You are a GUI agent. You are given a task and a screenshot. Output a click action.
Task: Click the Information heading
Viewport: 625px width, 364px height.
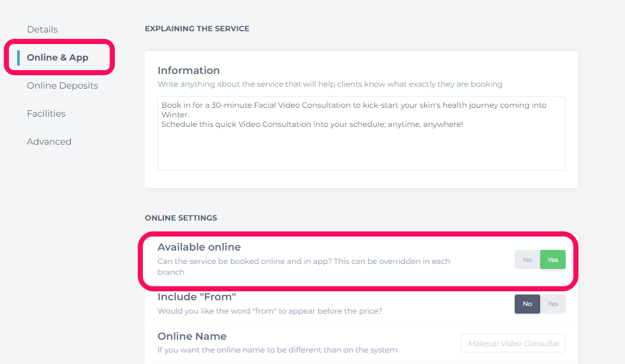[x=189, y=71]
